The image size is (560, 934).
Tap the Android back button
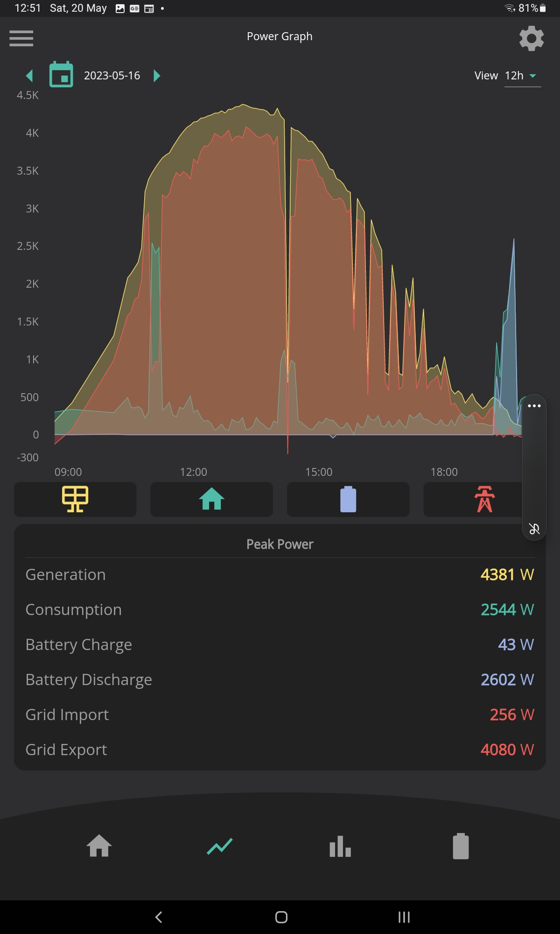(x=159, y=917)
